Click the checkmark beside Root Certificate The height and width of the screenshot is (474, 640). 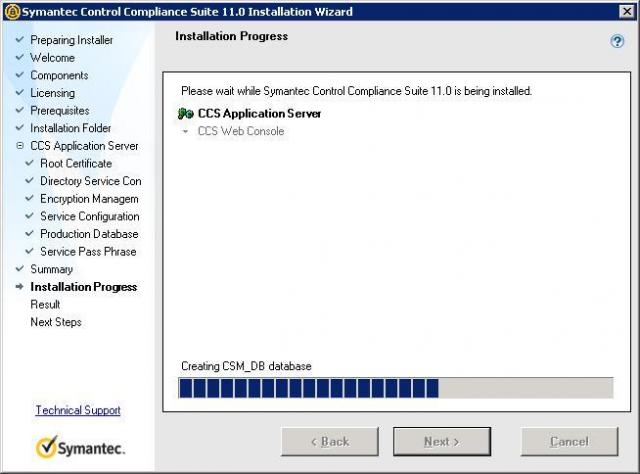tap(29, 162)
